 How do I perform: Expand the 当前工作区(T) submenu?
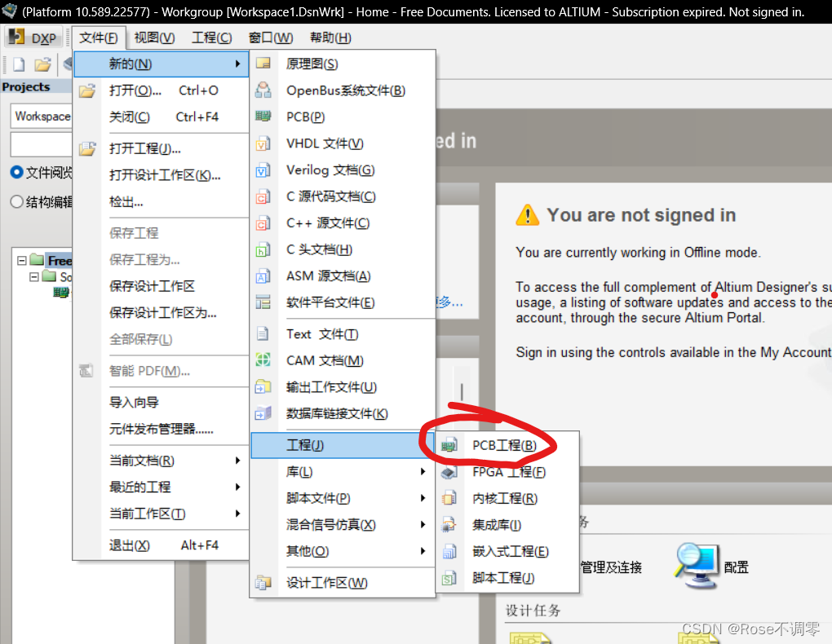coord(237,514)
